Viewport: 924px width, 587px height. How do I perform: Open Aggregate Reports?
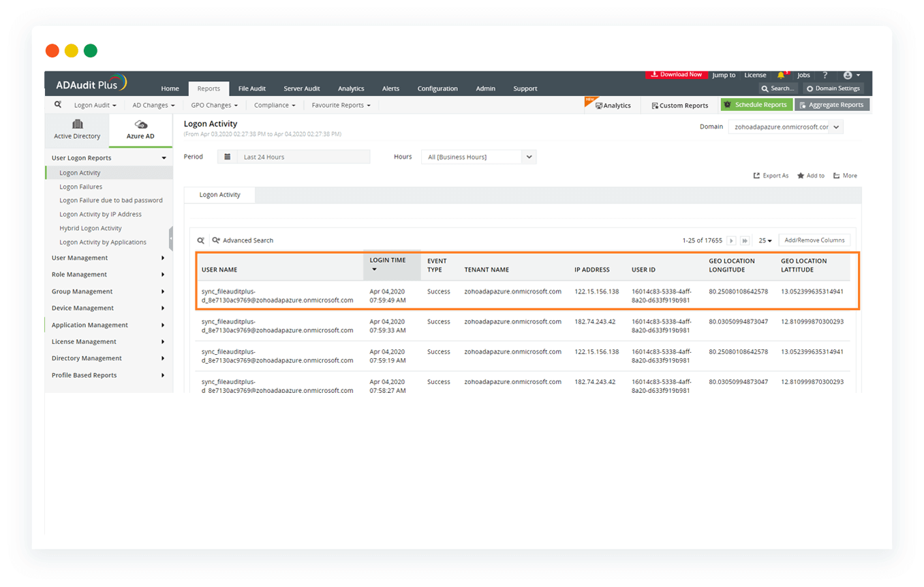point(832,105)
